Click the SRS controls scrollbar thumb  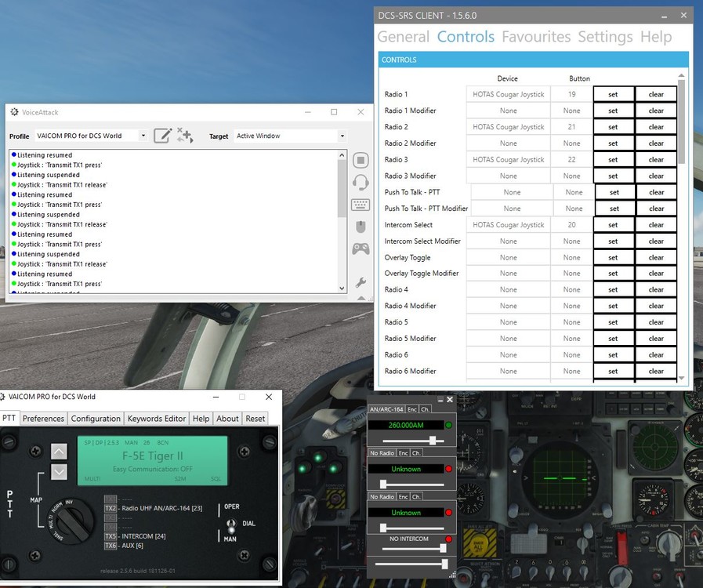pyautogui.click(x=682, y=122)
